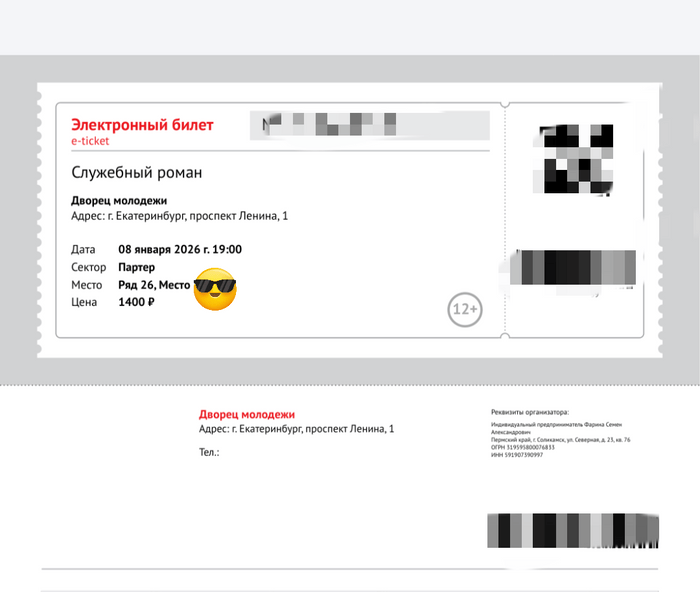Click the "Ряд 26, Место" seat text

click(x=154, y=285)
